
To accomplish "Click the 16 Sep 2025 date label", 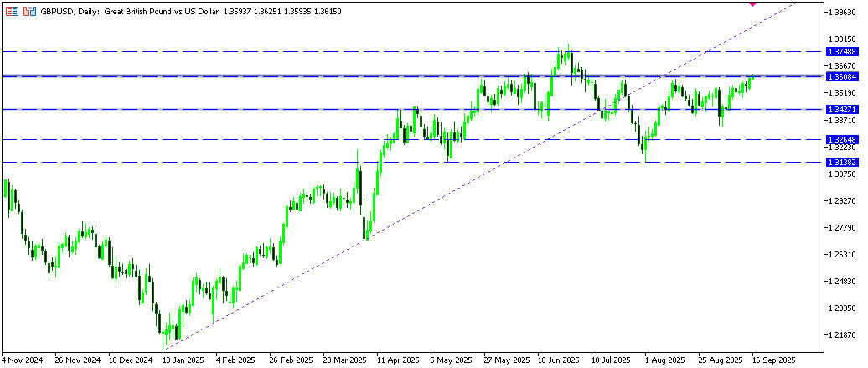I will tap(774, 359).
